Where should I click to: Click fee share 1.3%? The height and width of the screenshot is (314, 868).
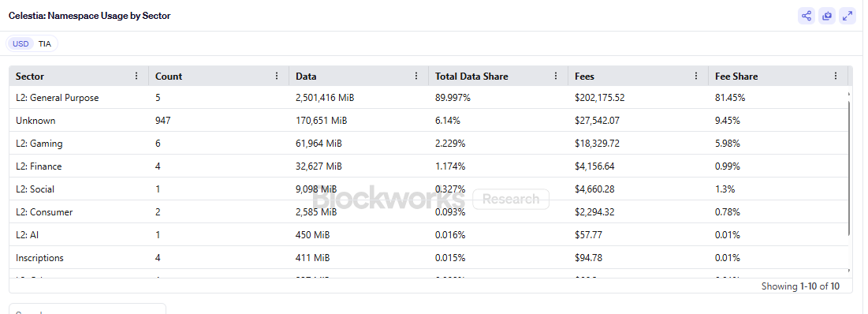725,189
